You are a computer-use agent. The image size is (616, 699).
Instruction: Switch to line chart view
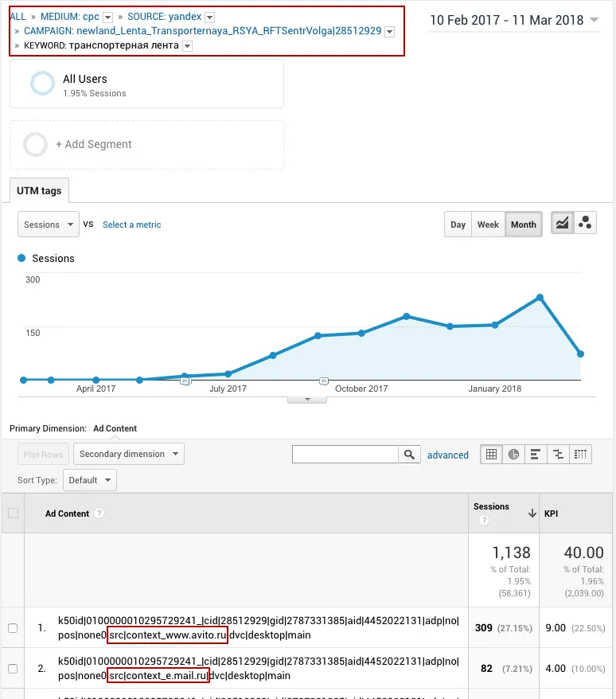click(562, 223)
